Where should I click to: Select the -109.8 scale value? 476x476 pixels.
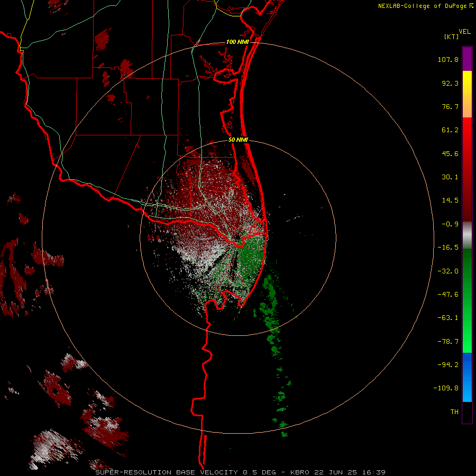[x=446, y=388]
